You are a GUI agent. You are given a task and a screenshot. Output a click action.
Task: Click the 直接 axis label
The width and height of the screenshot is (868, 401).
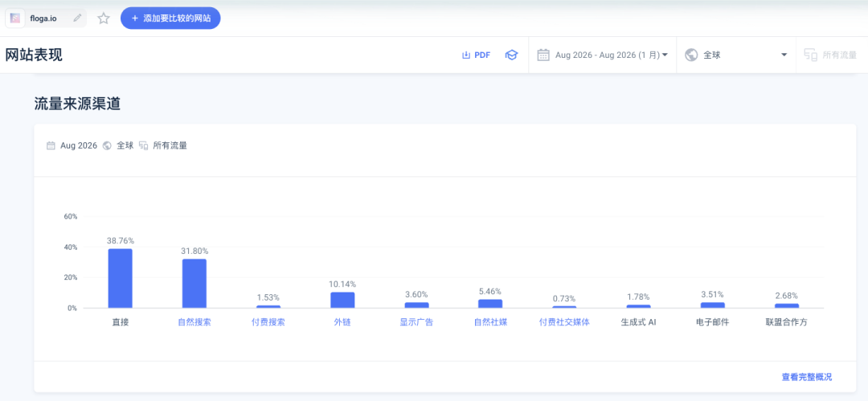(120, 322)
